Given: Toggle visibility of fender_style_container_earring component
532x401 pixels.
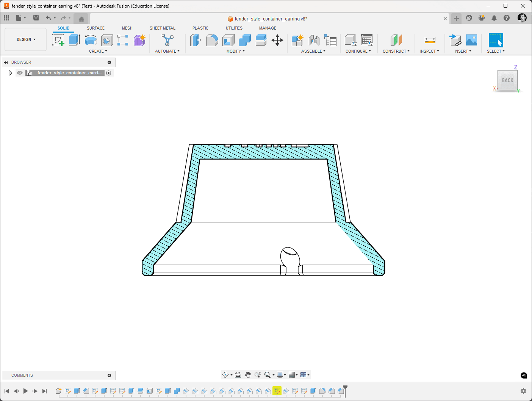Looking at the screenshot, I should (x=20, y=73).
